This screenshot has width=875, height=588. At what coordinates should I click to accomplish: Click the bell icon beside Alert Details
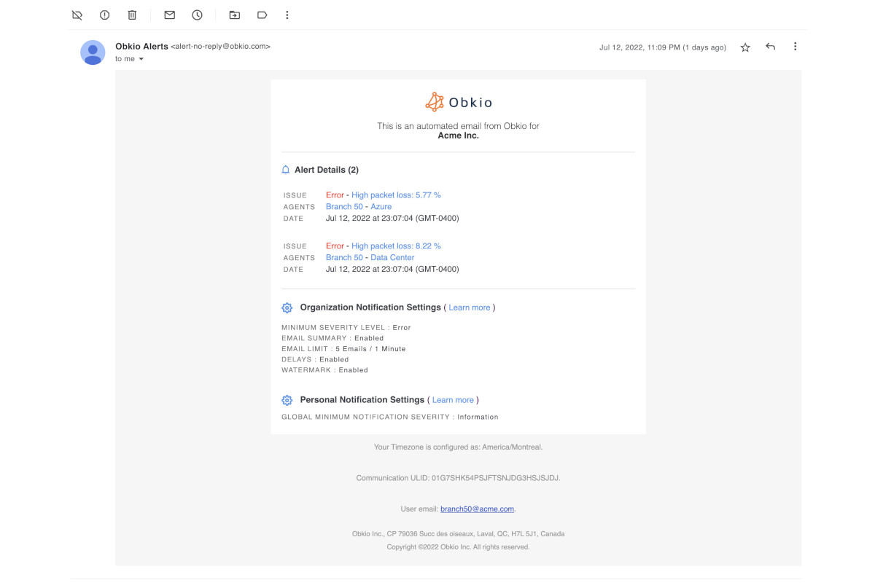tap(285, 169)
